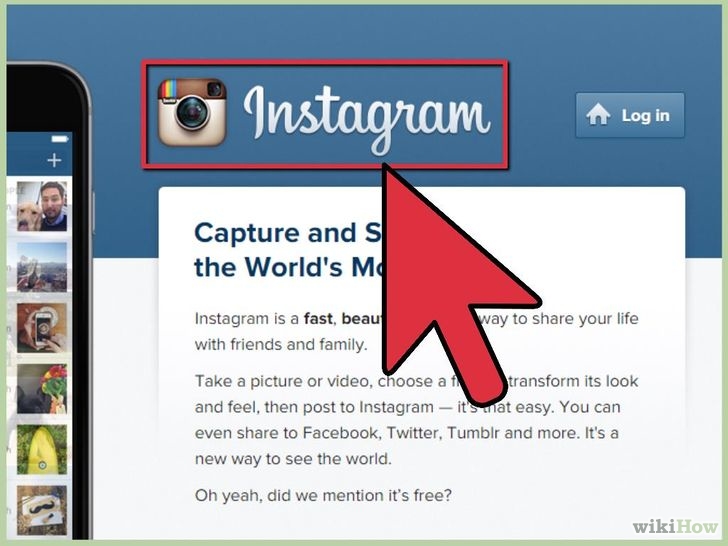Click the rainbow stripe on camera logo
Viewport: 728px width, 546px height.
coord(170,91)
